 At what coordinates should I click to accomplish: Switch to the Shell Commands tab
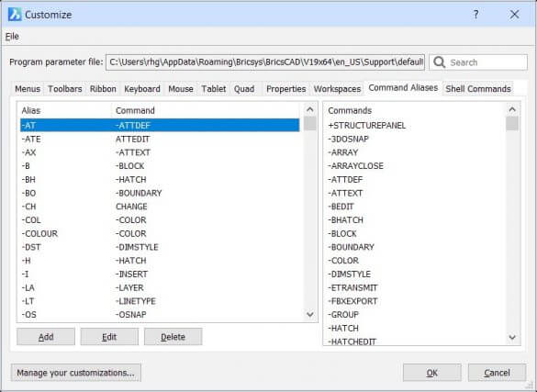pyautogui.click(x=478, y=89)
